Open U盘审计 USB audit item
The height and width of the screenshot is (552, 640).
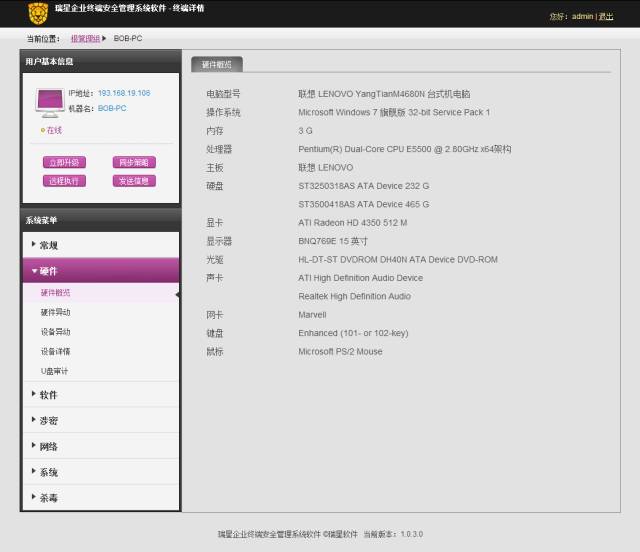pos(55,371)
